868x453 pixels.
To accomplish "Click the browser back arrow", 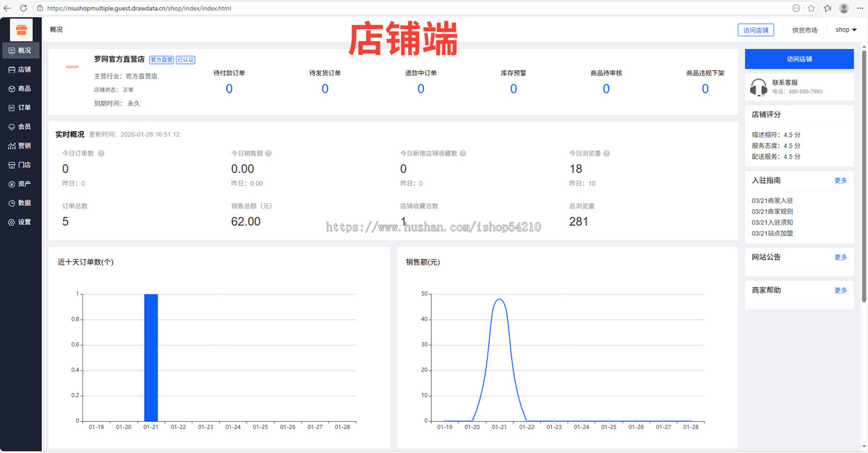I will [7, 8].
